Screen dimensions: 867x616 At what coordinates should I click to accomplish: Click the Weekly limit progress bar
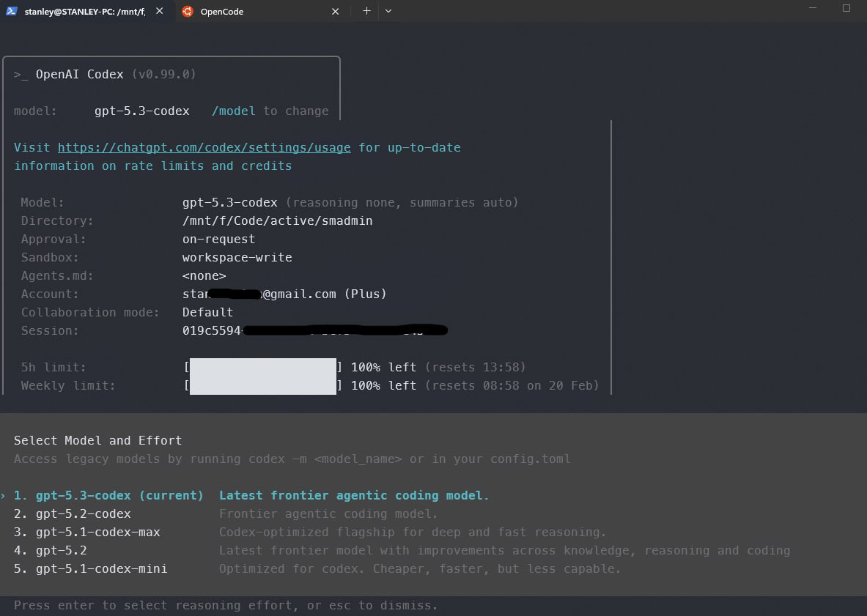tap(262, 386)
